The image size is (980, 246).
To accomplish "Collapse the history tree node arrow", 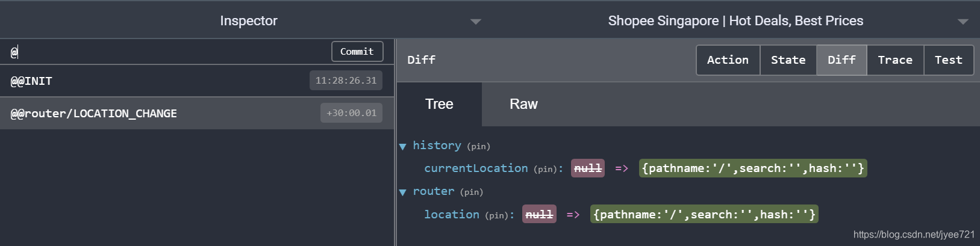I will (x=403, y=146).
